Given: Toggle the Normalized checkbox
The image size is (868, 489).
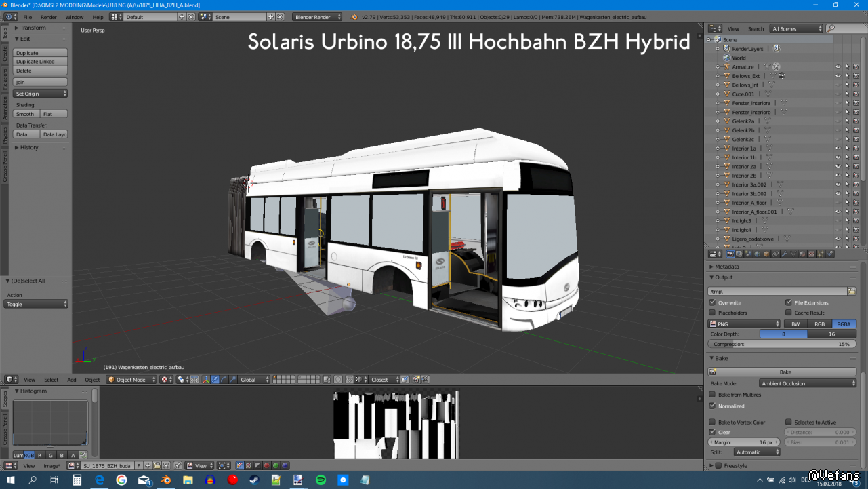Looking at the screenshot, I should (712, 406).
